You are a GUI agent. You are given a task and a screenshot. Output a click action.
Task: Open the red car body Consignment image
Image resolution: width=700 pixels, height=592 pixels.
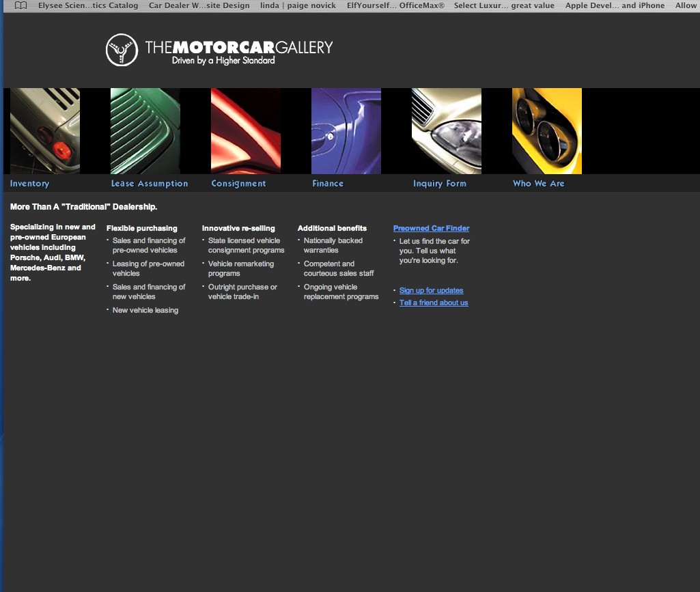(246, 131)
